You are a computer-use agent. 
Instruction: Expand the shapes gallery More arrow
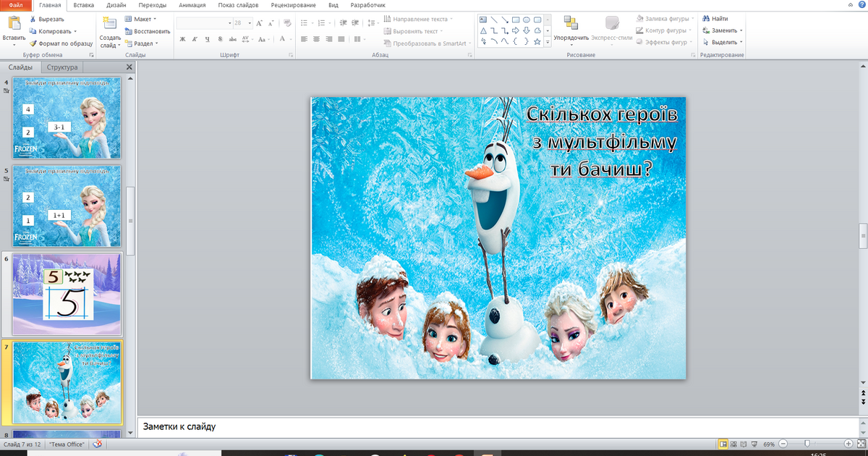pyautogui.click(x=548, y=43)
